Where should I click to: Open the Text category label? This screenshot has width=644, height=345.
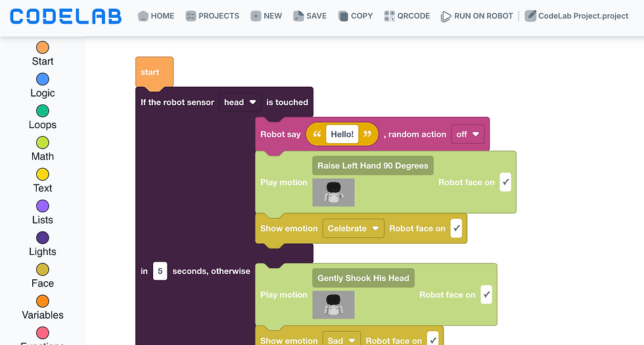[x=43, y=188]
